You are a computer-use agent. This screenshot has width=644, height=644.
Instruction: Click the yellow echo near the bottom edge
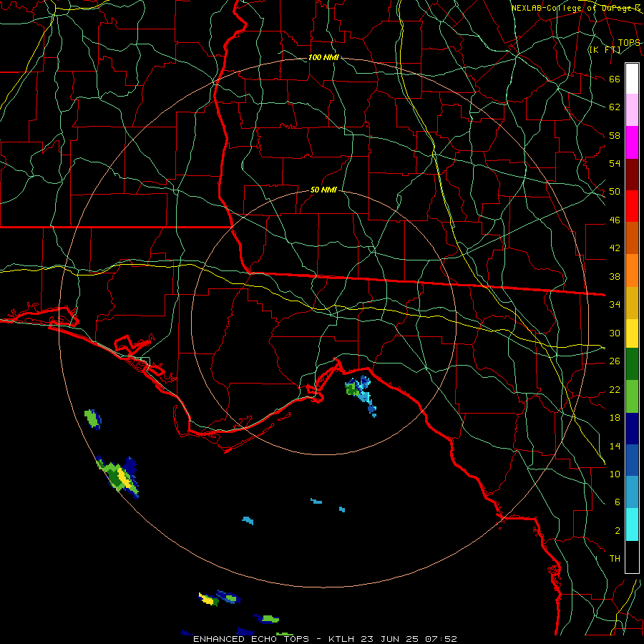[x=209, y=600]
